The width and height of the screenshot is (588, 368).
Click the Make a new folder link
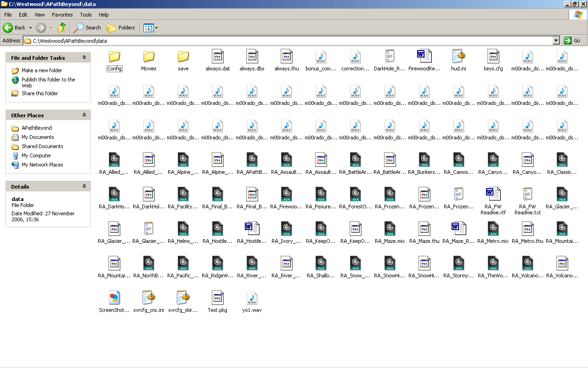[x=41, y=70]
